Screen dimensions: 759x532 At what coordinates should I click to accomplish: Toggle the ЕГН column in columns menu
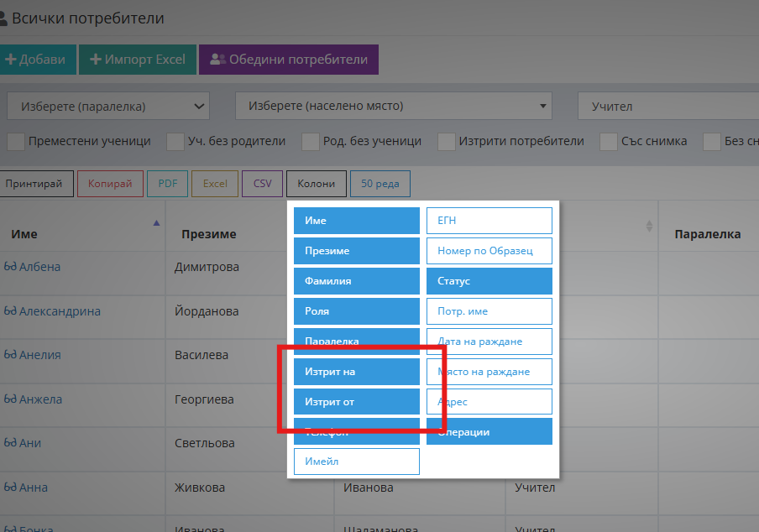489,221
